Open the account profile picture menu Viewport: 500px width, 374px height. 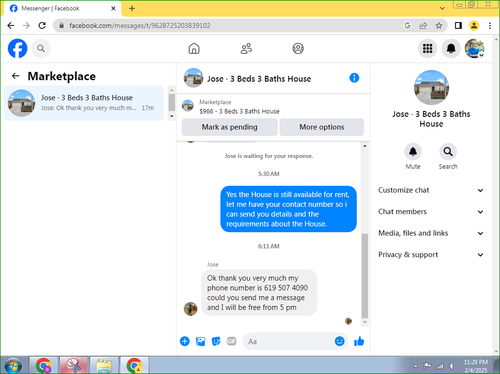pos(475,49)
